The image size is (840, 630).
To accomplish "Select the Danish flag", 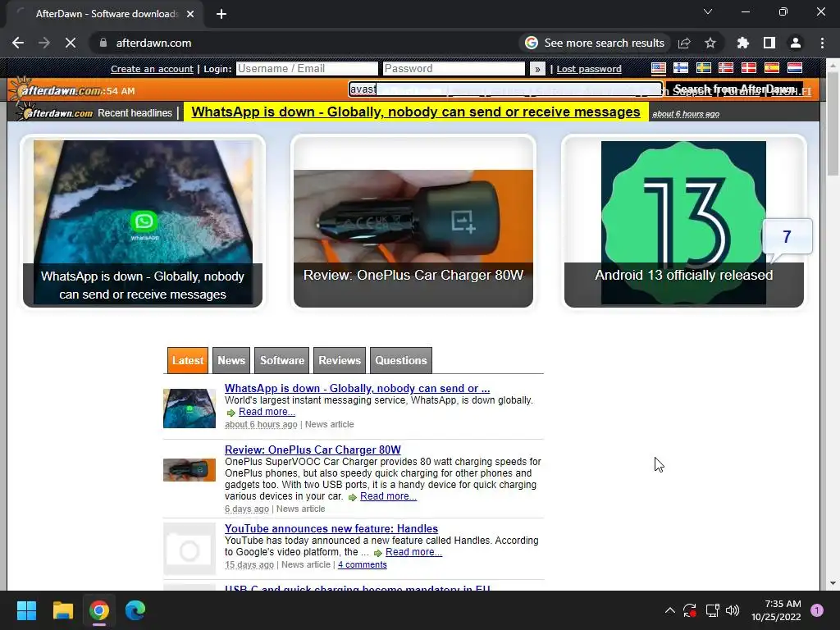I will tap(749, 68).
